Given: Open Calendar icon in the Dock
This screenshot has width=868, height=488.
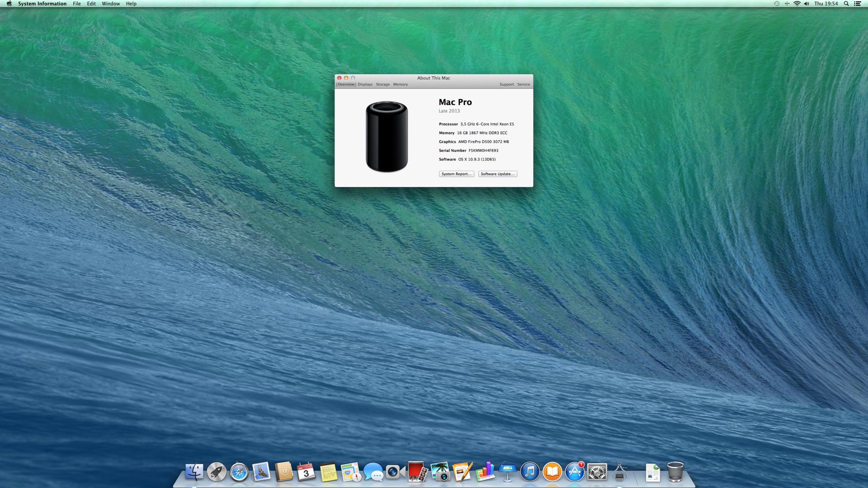Looking at the screenshot, I should coord(306,471).
